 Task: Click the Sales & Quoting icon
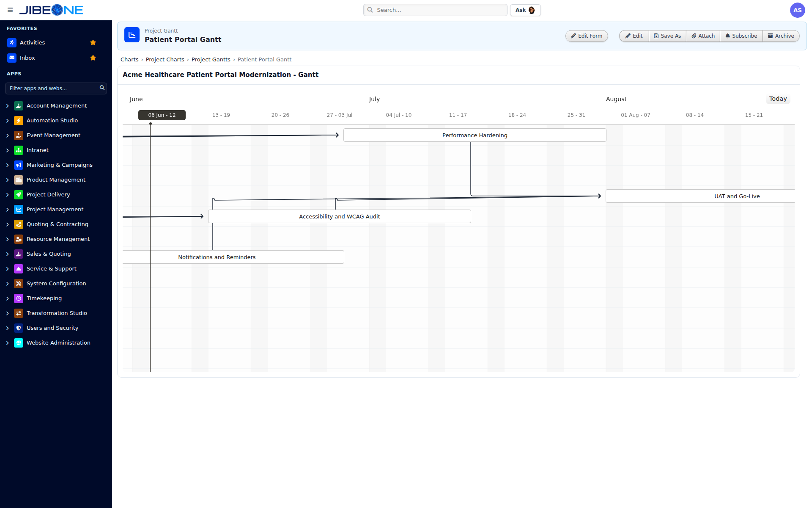(19, 254)
